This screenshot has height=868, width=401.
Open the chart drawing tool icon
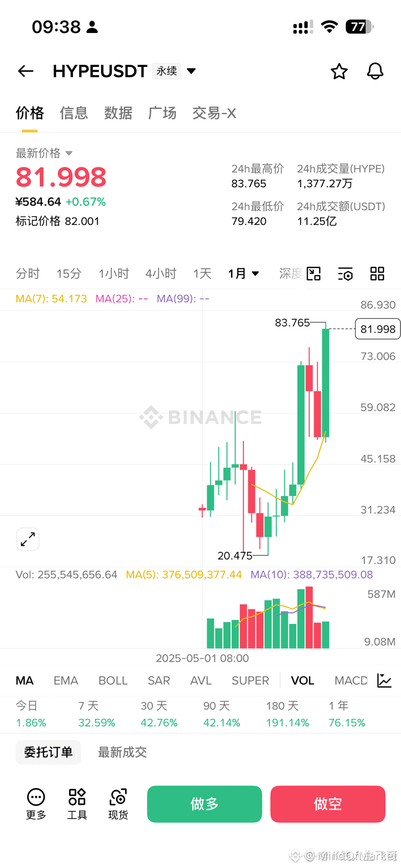point(314,274)
